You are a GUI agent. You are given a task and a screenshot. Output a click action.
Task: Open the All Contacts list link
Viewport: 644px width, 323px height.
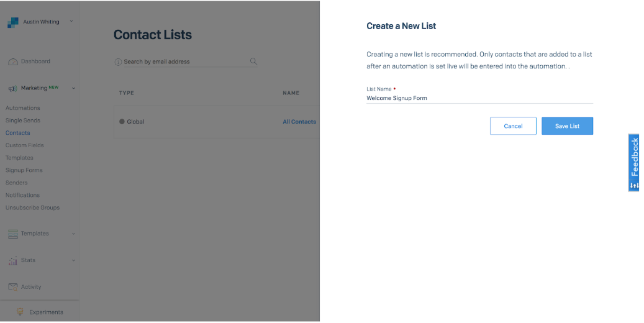pos(299,122)
